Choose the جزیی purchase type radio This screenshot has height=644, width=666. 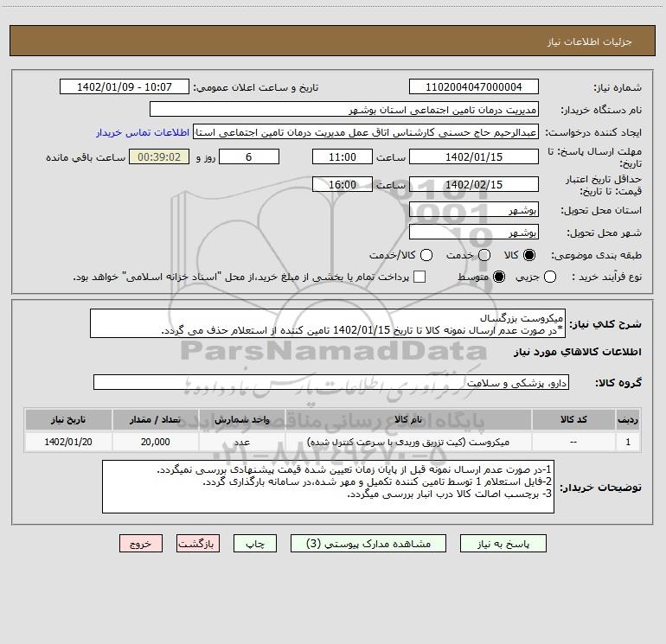coord(550,277)
